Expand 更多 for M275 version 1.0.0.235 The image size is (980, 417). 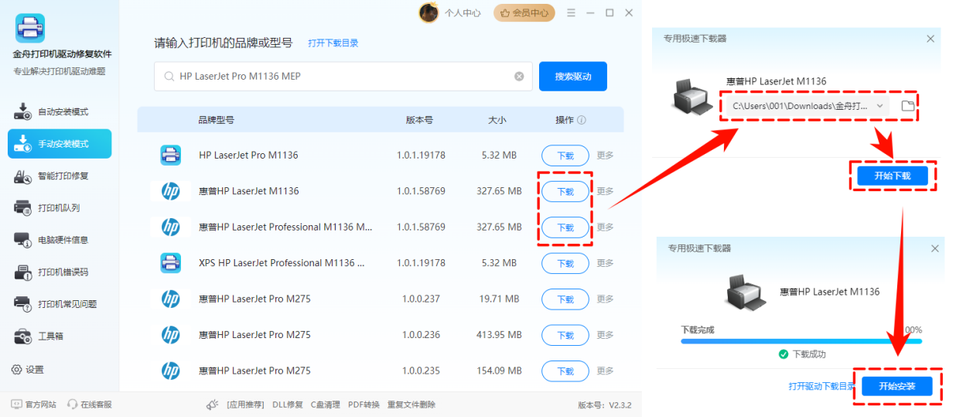click(605, 371)
